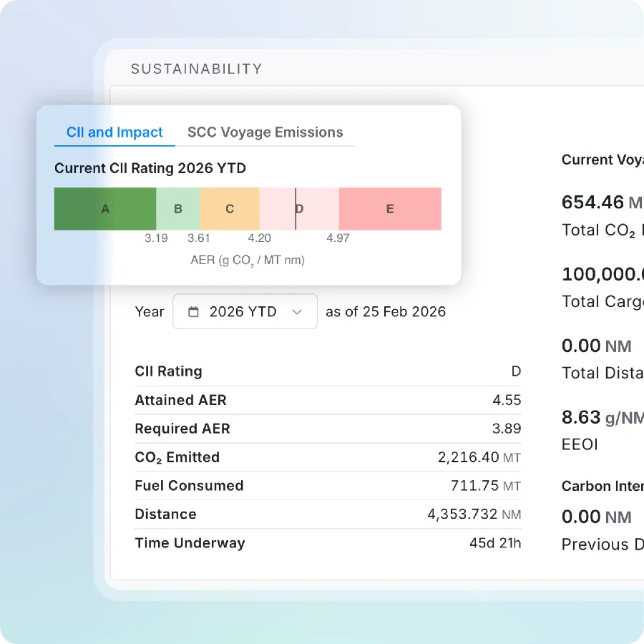Switch to the SCC Voyage Emissions tab

[265, 132]
